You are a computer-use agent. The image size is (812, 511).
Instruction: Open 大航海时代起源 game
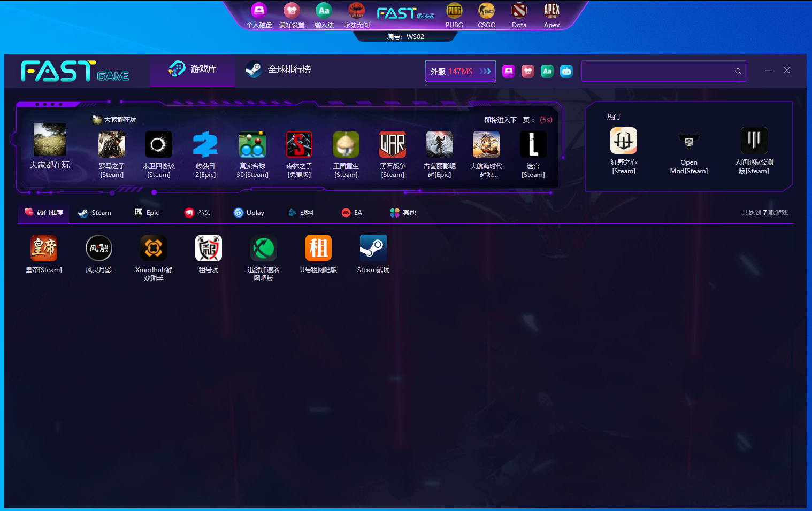486,154
